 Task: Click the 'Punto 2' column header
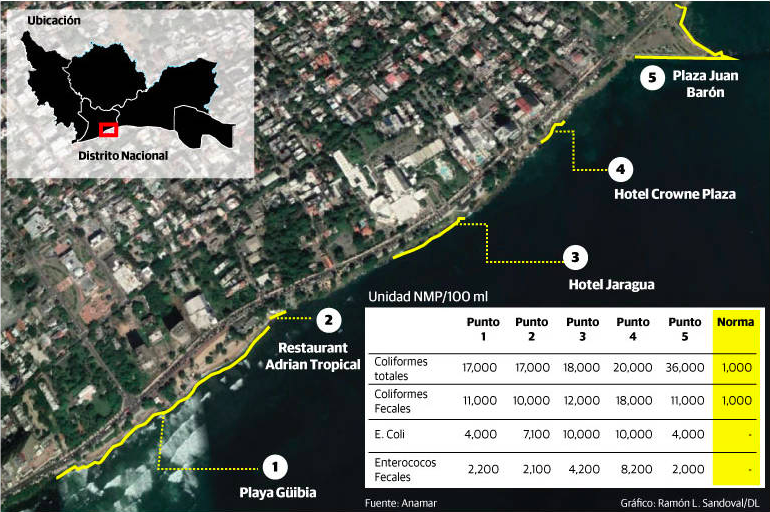(531, 329)
